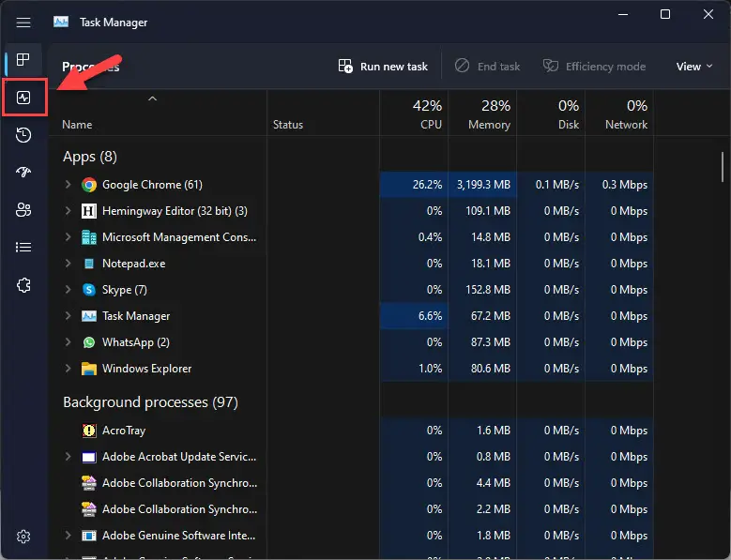Expand the Hemingway Editor process group

click(x=69, y=210)
